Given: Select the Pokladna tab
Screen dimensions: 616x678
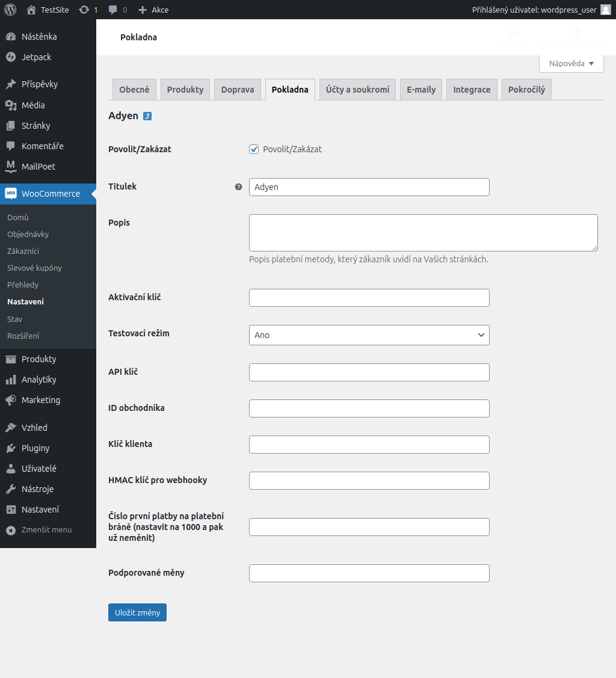Looking at the screenshot, I should click(x=290, y=90).
